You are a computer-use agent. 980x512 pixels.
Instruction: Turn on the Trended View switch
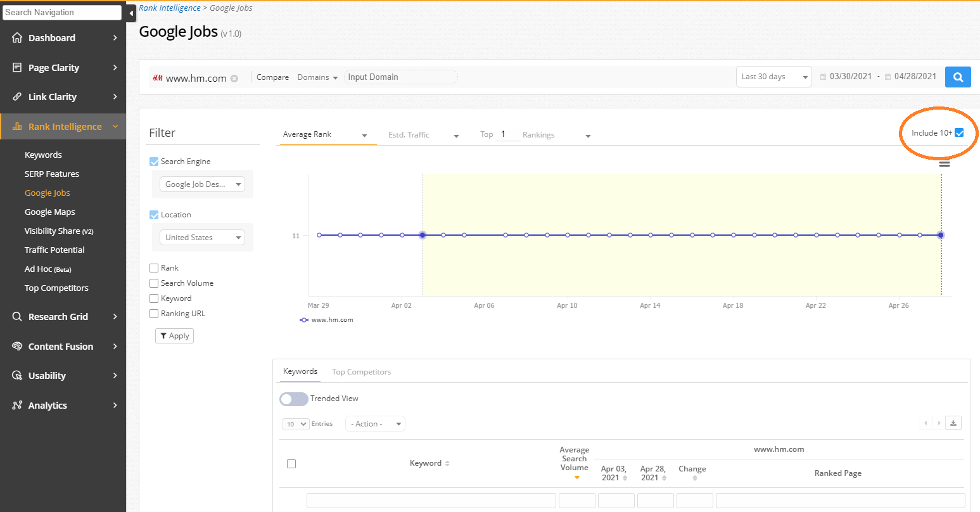[x=293, y=399]
